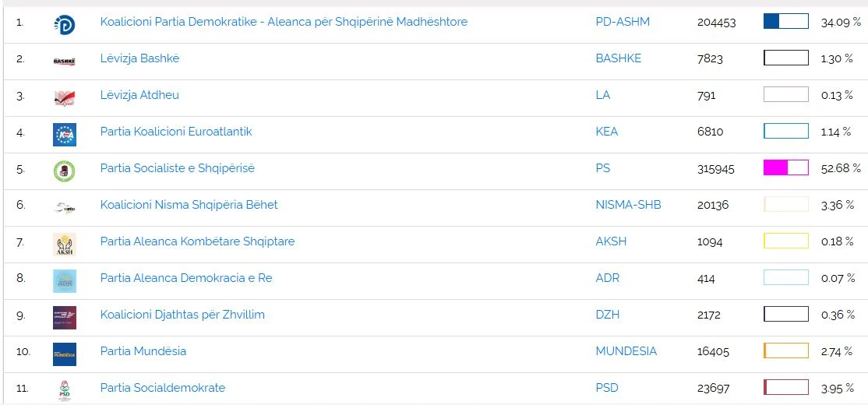Click the blue PD-ASHM percentage bar
Screen dimensions: 868x405
point(785,21)
